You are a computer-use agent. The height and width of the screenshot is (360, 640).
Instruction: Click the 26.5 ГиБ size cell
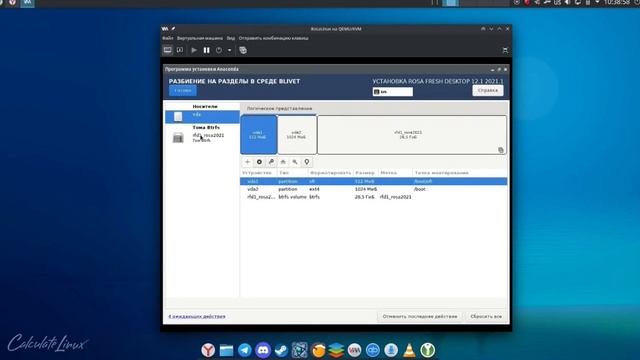364,197
